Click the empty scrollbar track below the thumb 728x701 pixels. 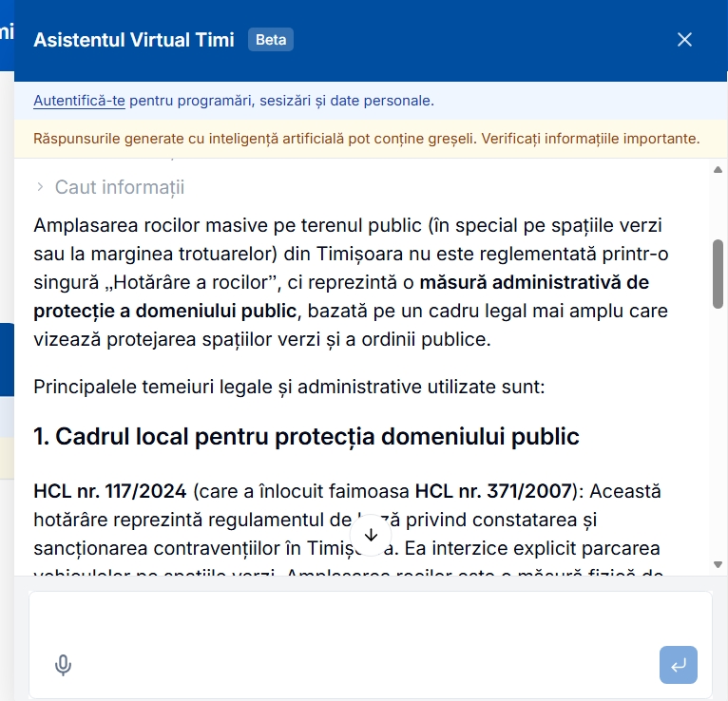coord(718,437)
